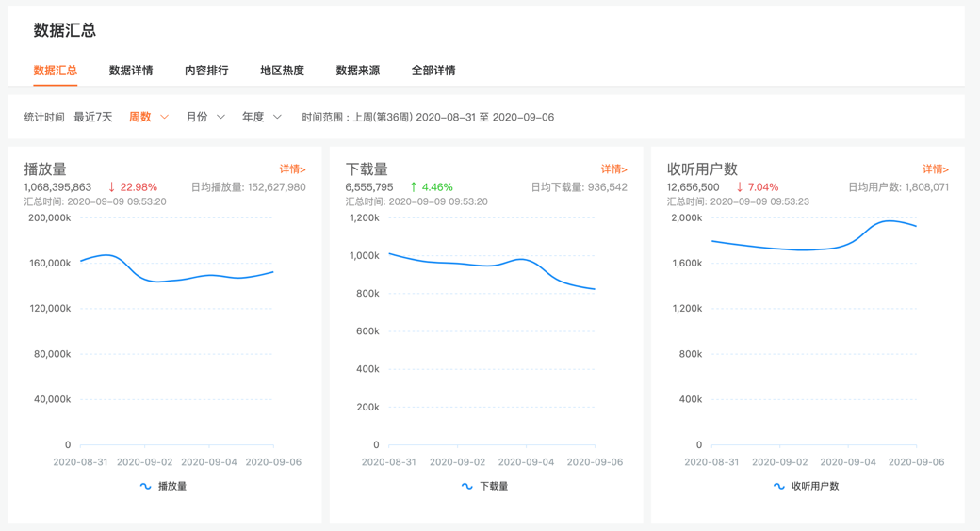This screenshot has height=531, width=980.
Task: Click the green up arrow beside 4.46%
Action: coord(413,187)
